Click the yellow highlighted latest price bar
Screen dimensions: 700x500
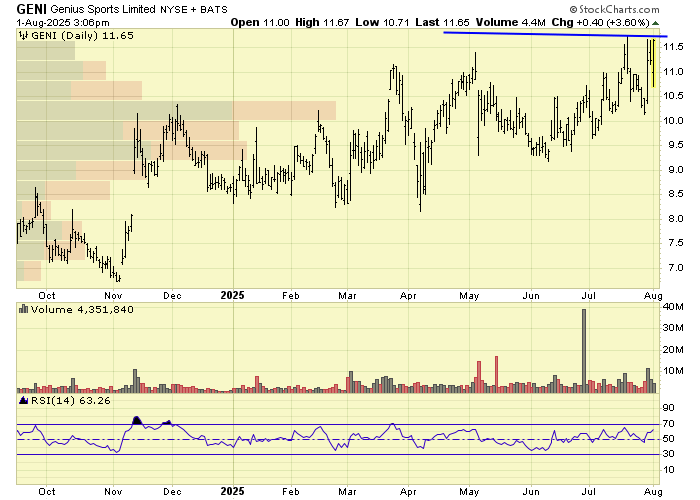tap(654, 63)
